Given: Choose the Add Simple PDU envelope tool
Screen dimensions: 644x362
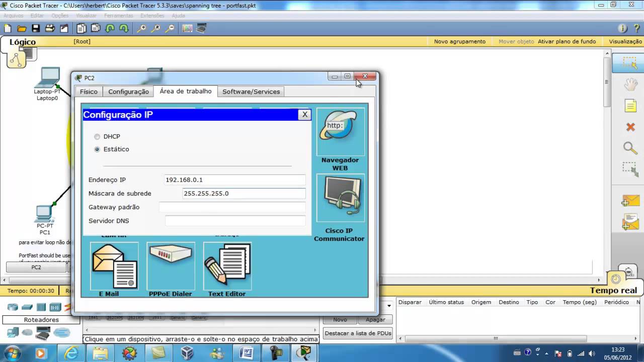Looking at the screenshot, I should click(x=630, y=200).
